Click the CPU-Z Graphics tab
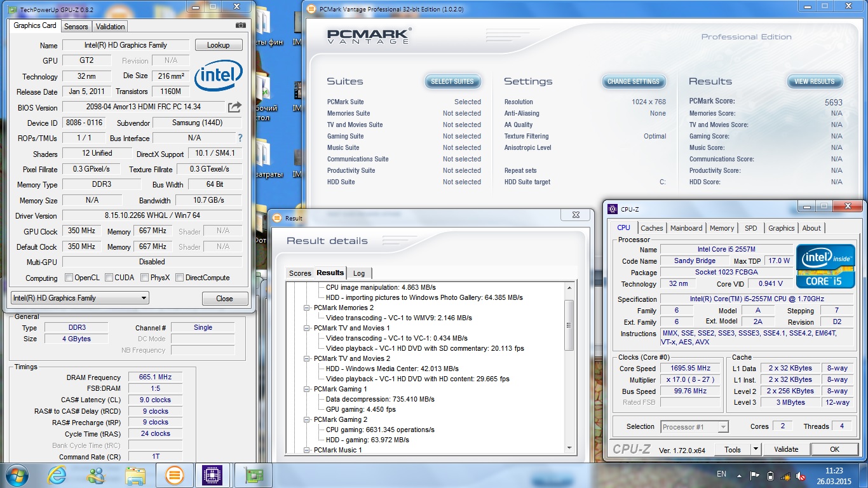The image size is (868, 488). pyautogui.click(x=781, y=228)
